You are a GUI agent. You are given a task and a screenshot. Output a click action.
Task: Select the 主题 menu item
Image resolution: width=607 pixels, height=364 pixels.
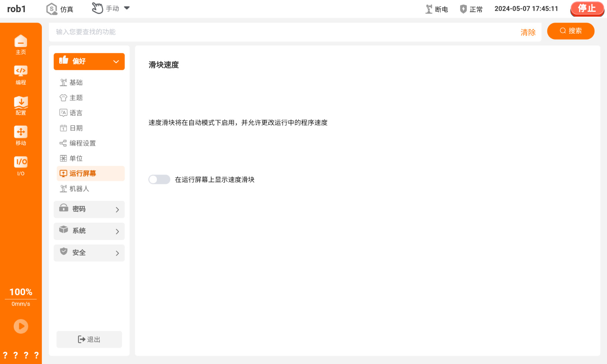(91, 98)
